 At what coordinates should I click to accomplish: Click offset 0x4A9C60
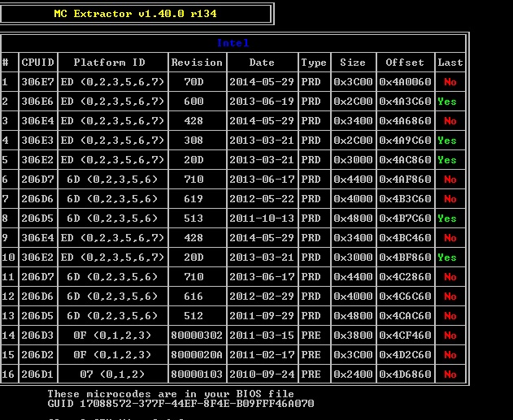coord(405,141)
